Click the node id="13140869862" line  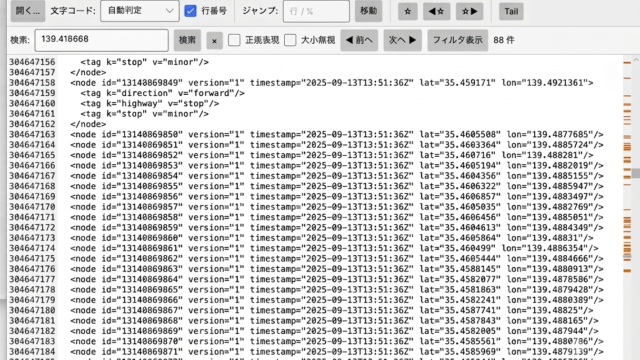click(x=337, y=258)
